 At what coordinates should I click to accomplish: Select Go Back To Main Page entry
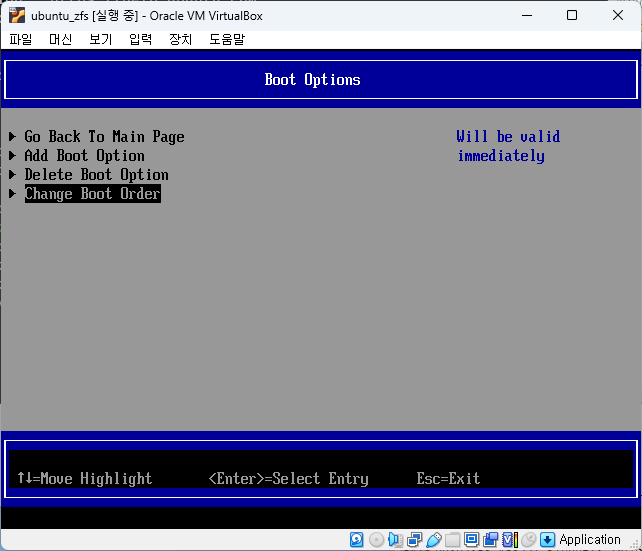(x=104, y=137)
